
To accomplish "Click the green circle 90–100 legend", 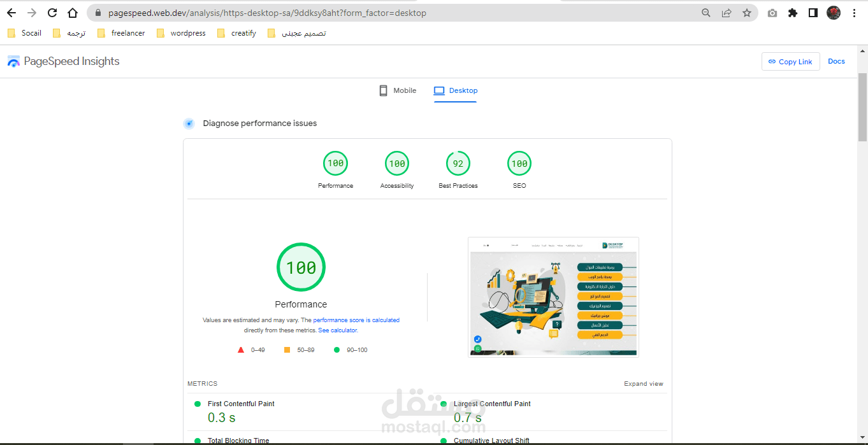I will tap(351, 350).
